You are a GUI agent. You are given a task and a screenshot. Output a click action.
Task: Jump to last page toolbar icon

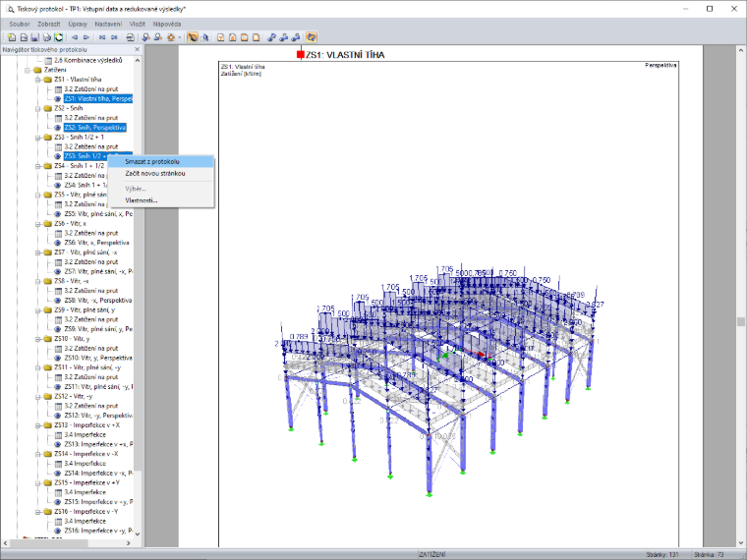point(114,37)
